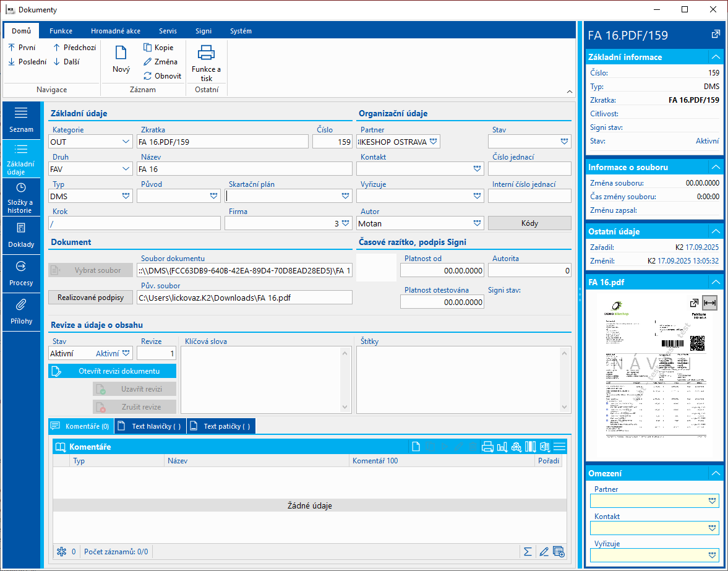Click the Nový (new record) icon
Screen dimensions: 728x571
pyautogui.click(x=121, y=53)
